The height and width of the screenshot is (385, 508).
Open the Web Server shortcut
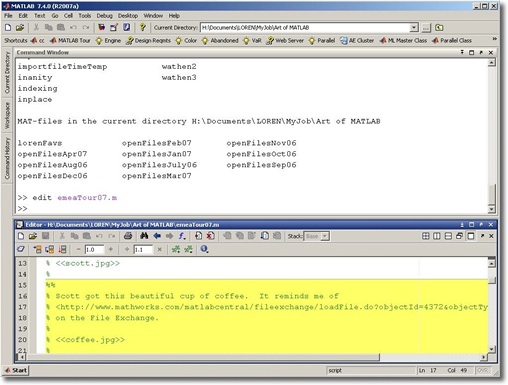pyautogui.click(x=285, y=41)
